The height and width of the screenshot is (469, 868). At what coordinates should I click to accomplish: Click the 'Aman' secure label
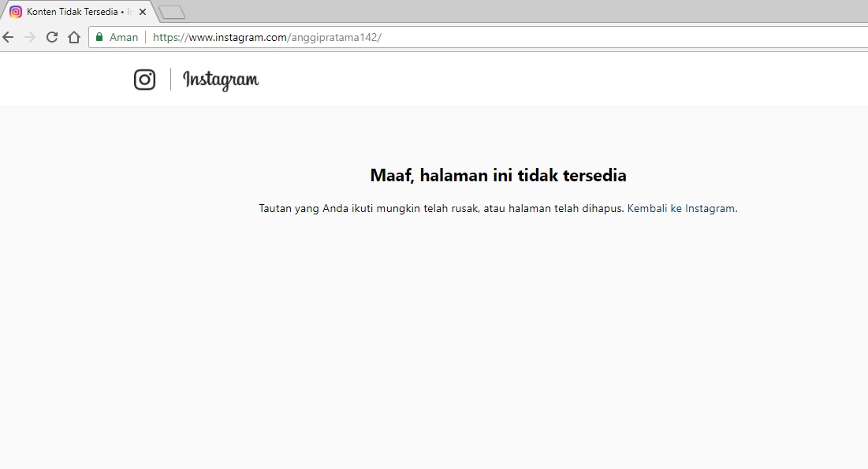coord(124,37)
